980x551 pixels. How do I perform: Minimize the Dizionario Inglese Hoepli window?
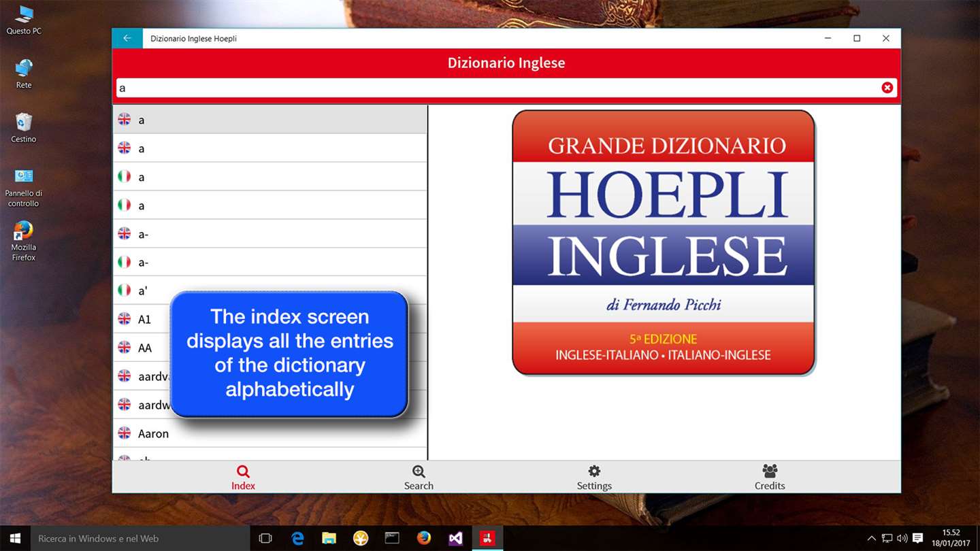point(828,38)
